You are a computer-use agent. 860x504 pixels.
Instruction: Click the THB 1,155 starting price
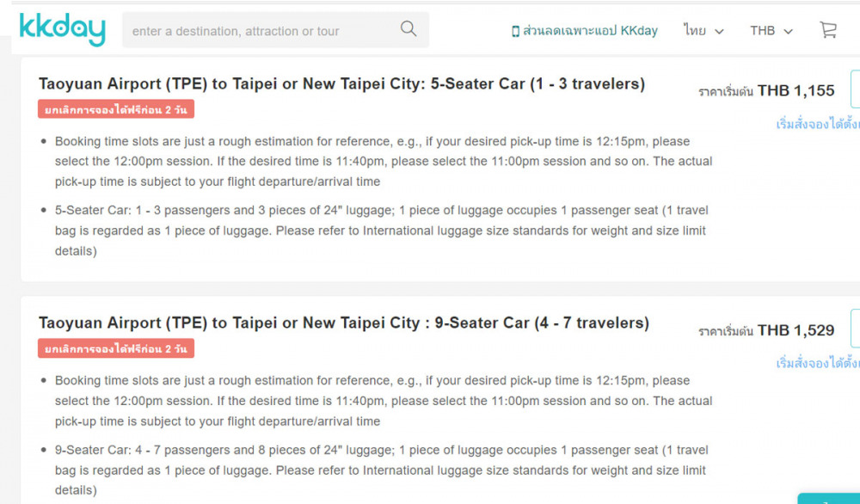(795, 90)
